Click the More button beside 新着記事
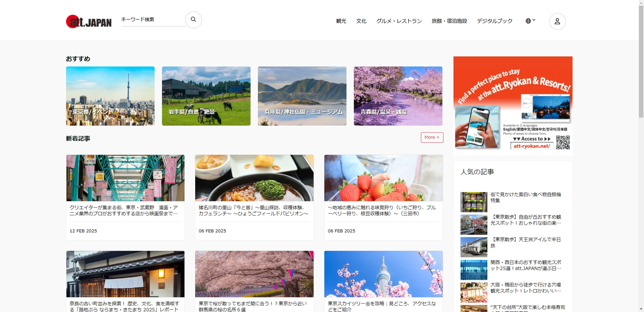Image resolution: width=644 pixels, height=312 pixels. point(432,137)
